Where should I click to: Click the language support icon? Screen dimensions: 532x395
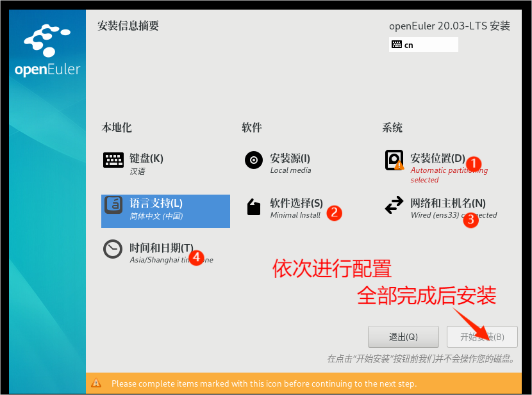(113, 205)
